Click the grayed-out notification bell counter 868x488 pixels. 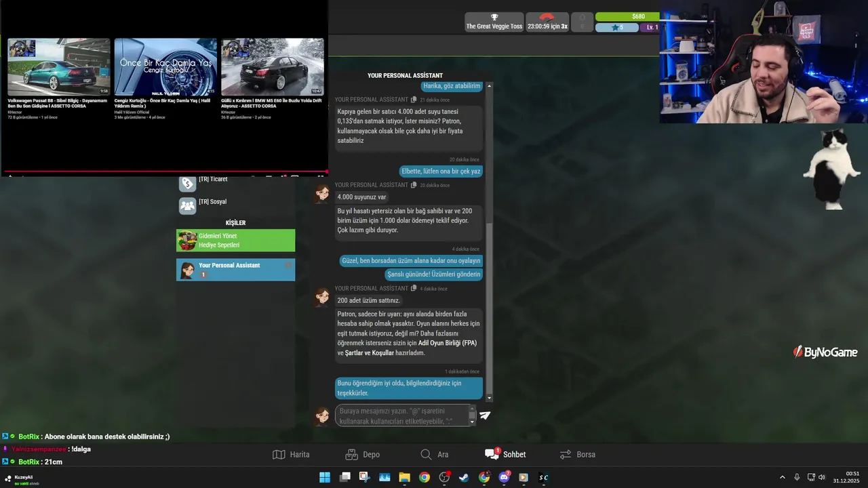tap(582, 22)
